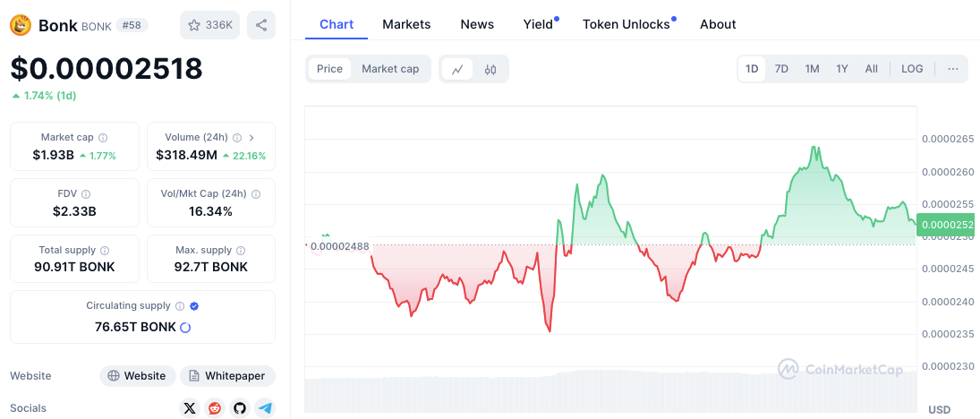The height and width of the screenshot is (419, 980).
Task: Click the 16.34% Vol/Mkt Cap value
Action: (x=210, y=211)
